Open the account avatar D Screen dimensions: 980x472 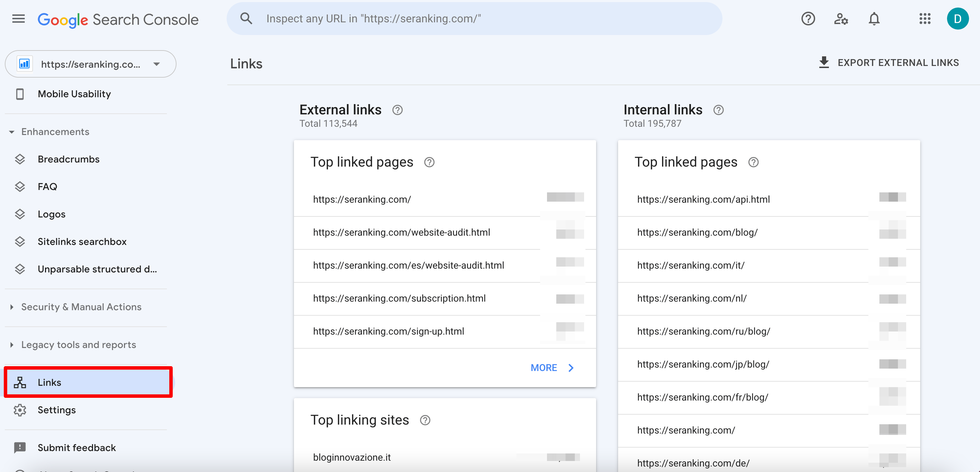(958, 19)
